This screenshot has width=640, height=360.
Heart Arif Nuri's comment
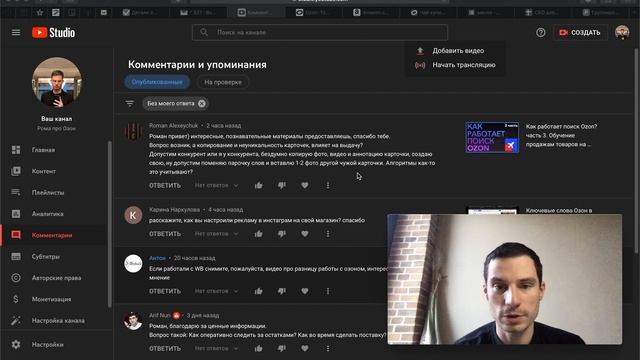[304, 349]
